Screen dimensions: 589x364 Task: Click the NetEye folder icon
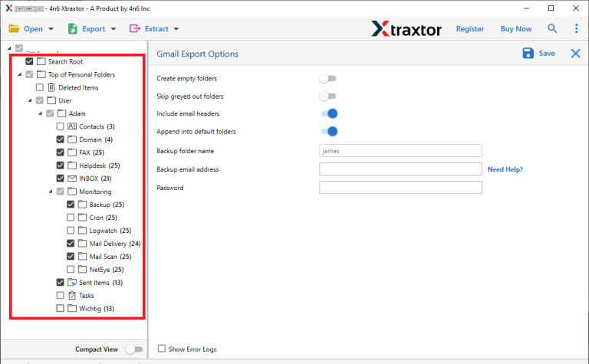[x=82, y=270]
